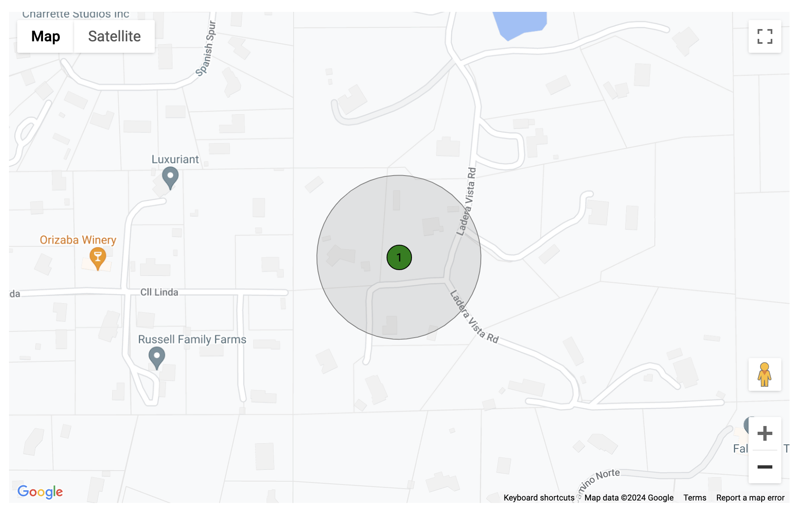Zoom in with the plus button
Screen dimensions: 801x532
764,433
